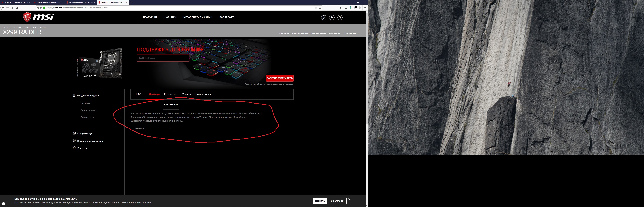Go to СПЕЦИФИКАЦИЯ product section link
The height and width of the screenshot is (207, 644).
pos(300,33)
